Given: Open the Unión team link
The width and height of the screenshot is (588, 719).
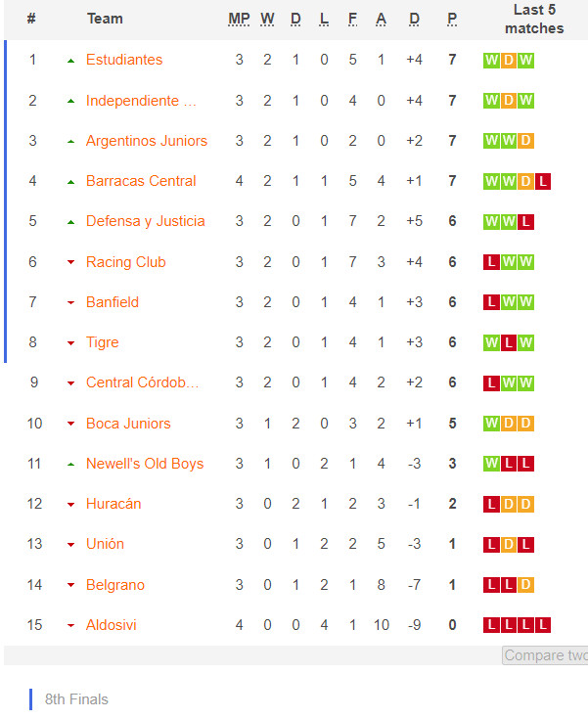Looking at the screenshot, I should click(x=105, y=544).
